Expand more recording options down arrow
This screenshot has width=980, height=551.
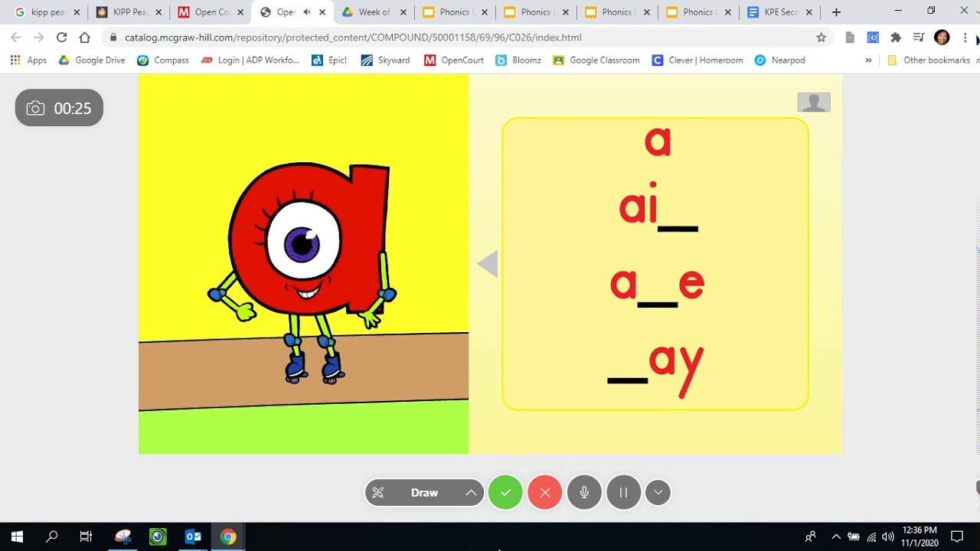pos(658,493)
